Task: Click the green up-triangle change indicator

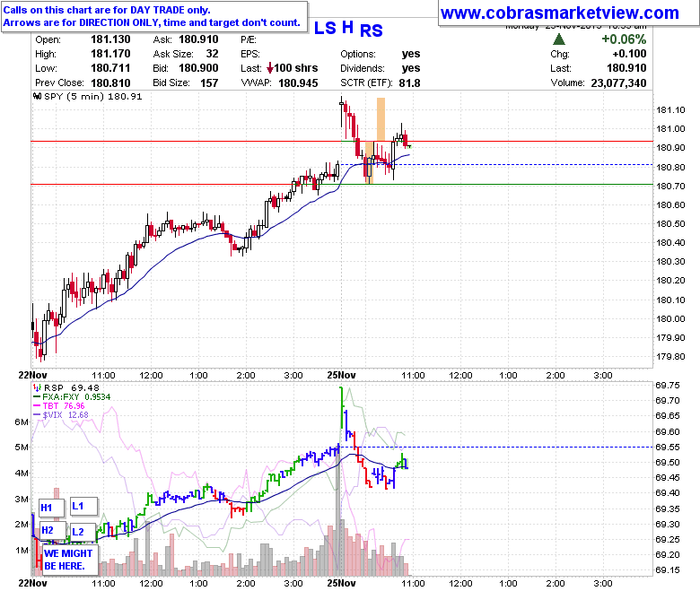Action: [x=559, y=39]
